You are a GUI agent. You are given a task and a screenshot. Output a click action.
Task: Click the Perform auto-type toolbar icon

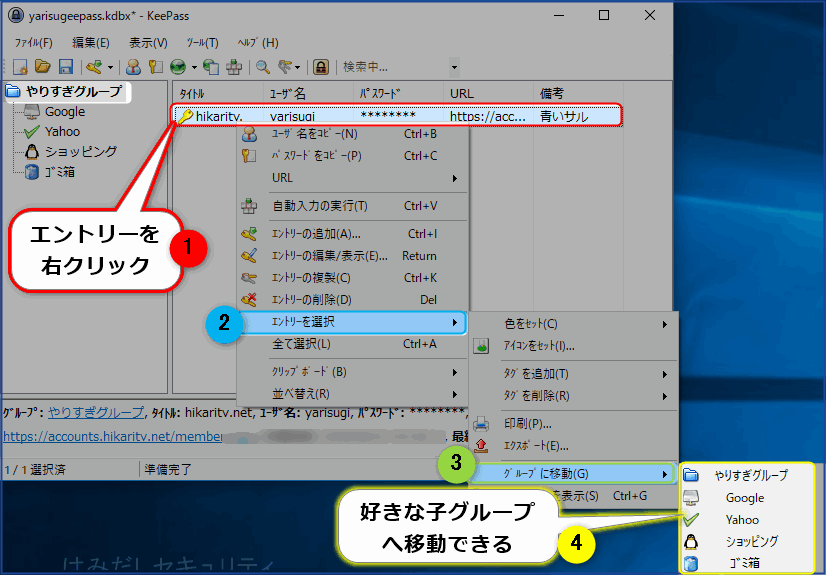click(x=234, y=67)
